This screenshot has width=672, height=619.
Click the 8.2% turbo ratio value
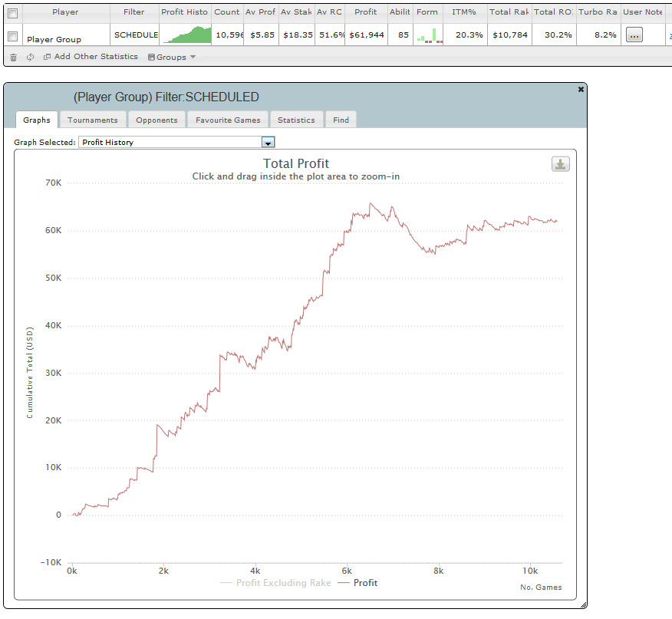click(x=605, y=35)
